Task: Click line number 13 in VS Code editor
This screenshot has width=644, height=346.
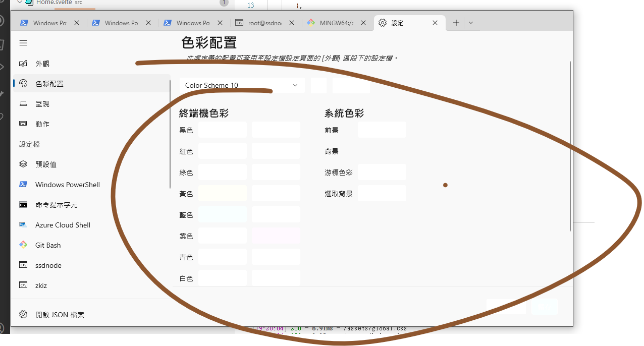Action: point(251,5)
